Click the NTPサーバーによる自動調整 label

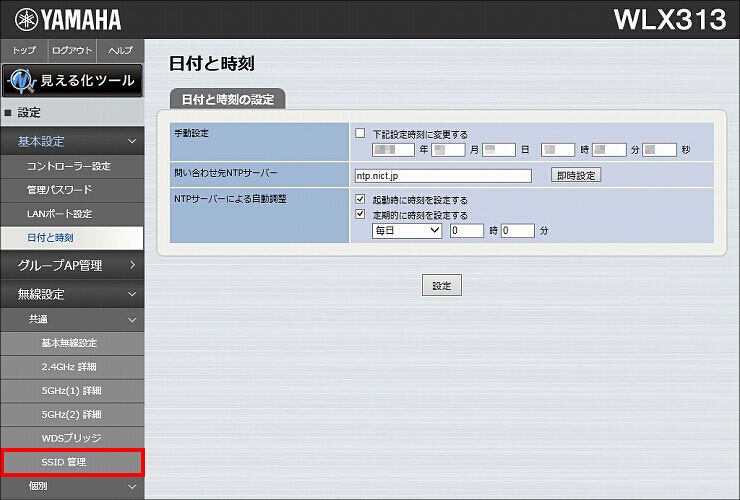click(x=230, y=199)
